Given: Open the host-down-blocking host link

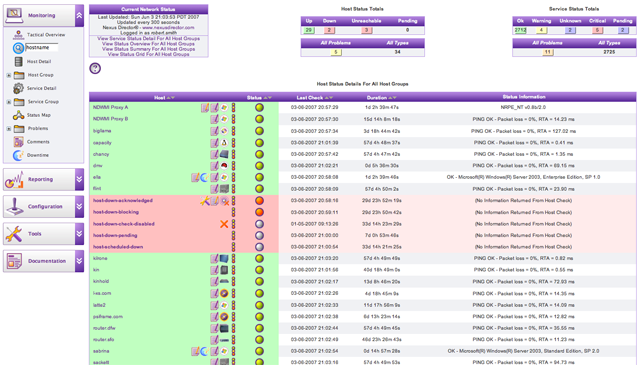Looking at the screenshot, I should click(x=116, y=212).
